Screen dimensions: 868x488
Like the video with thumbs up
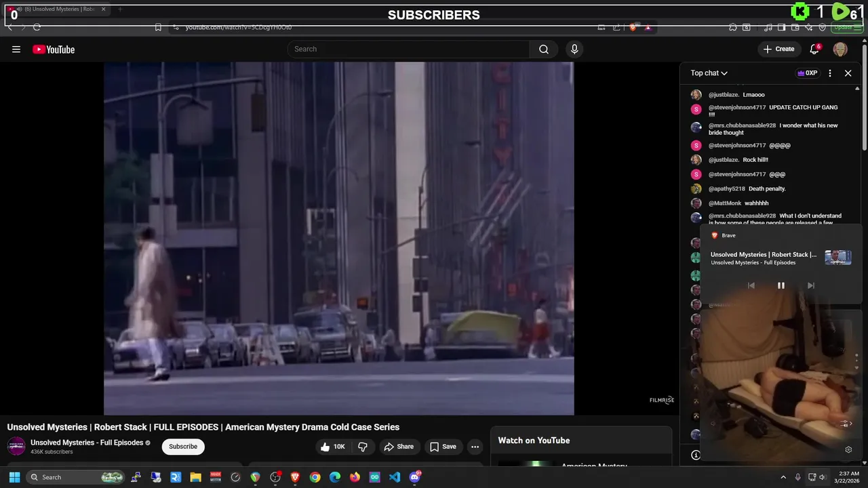333,446
